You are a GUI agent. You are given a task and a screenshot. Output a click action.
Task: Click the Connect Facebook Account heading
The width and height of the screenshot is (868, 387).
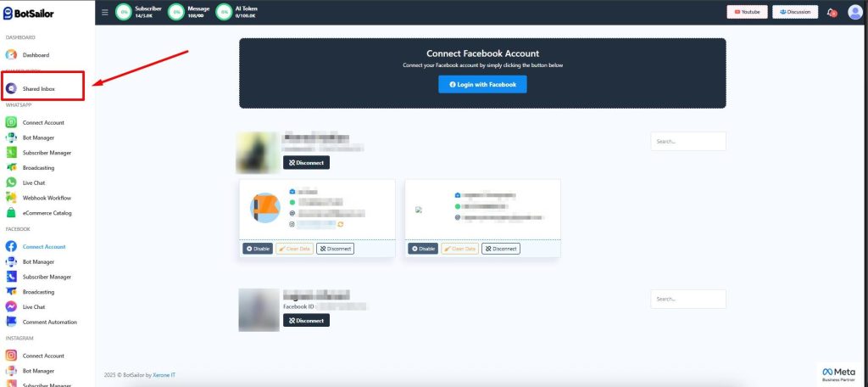(482, 53)
